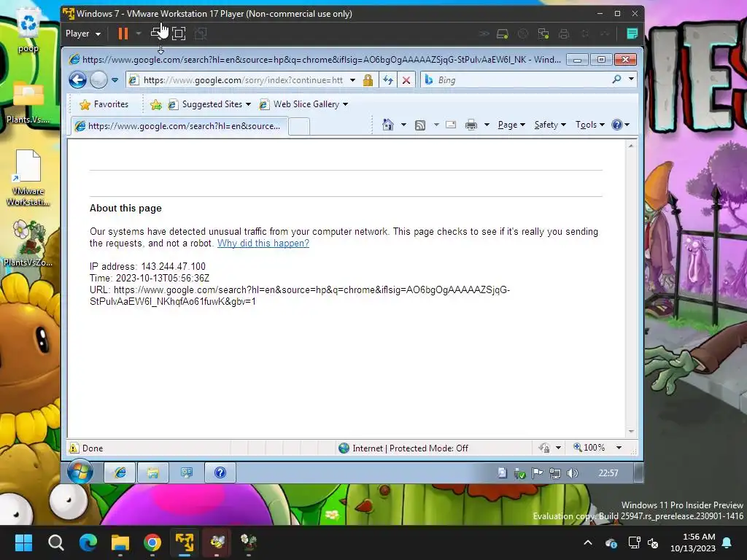
Task: Click the RSS feeds icon in IE toolbar
Action: [x=420, y=125]
